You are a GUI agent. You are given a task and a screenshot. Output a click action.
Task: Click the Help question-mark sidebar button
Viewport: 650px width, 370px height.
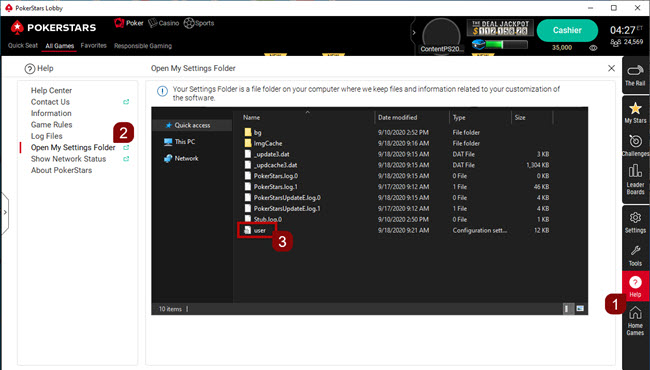tap(635, 287)
